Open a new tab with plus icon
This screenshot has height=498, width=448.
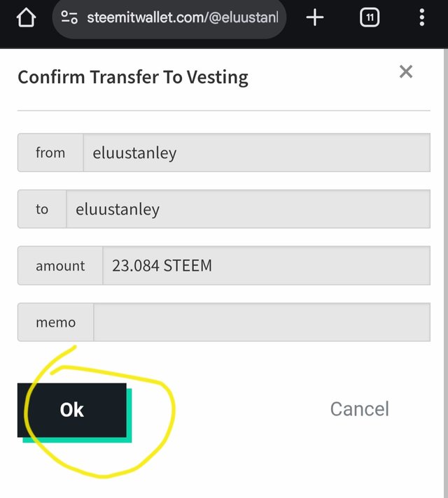pos(315,17)
